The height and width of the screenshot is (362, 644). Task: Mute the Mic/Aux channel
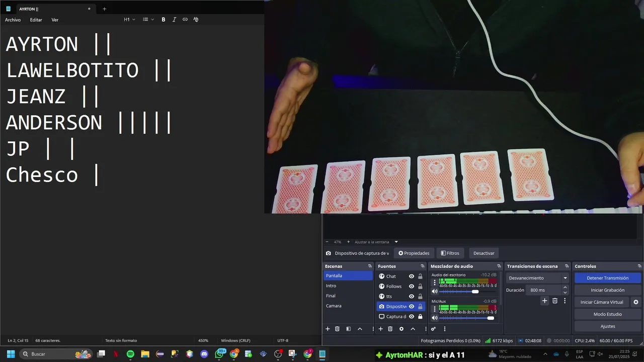pos(435,318)
